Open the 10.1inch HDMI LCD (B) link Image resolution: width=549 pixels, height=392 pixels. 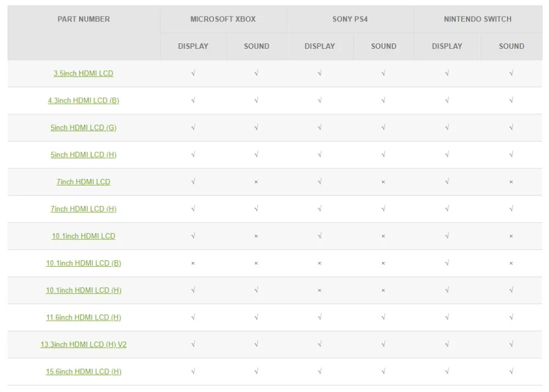pos(83,263)
